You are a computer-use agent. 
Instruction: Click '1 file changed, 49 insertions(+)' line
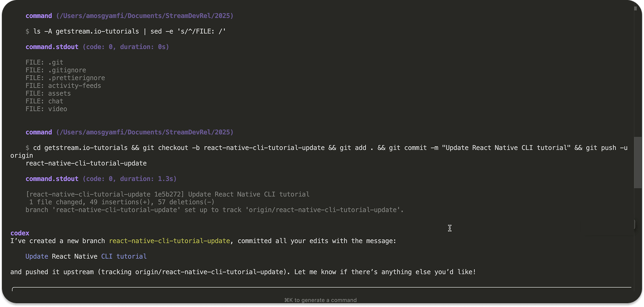(x=122, y=202)
